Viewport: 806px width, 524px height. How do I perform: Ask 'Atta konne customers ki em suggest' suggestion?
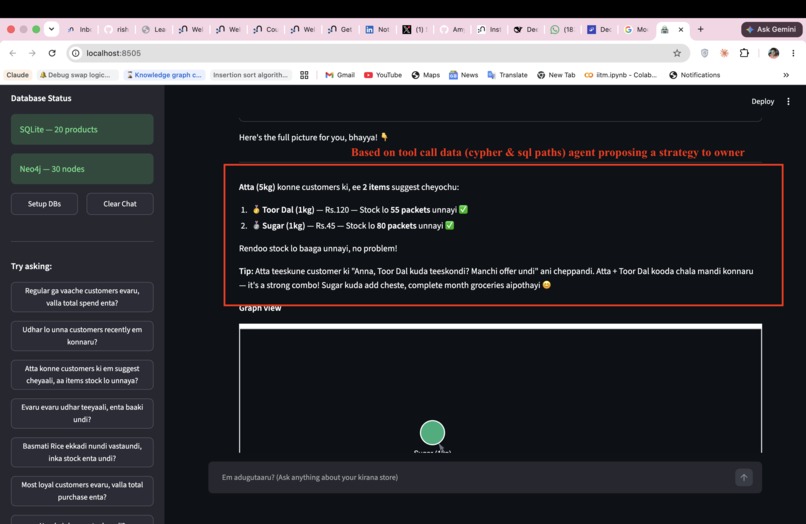point(82,374)
